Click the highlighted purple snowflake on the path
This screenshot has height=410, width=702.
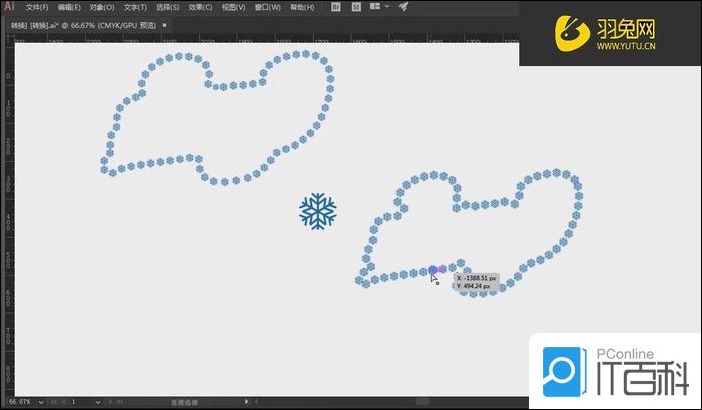pyautogui.click(x=442, y=269)
